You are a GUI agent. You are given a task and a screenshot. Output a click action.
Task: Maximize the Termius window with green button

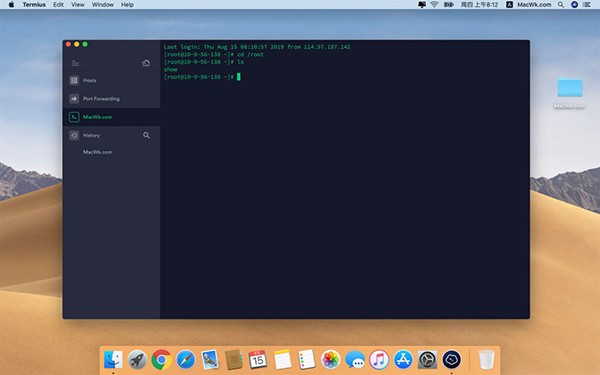tap(85, 44)
